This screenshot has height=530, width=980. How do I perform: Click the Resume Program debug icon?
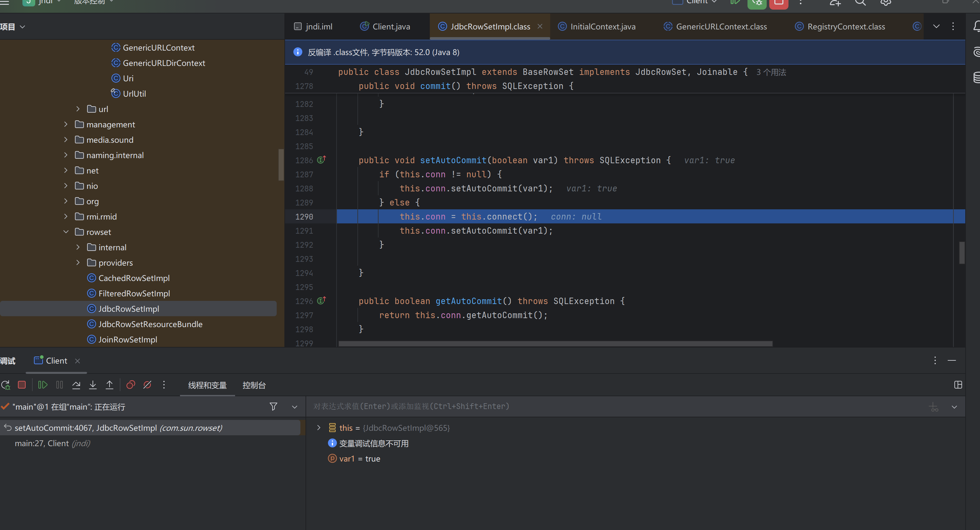click(x=43, y=385)
